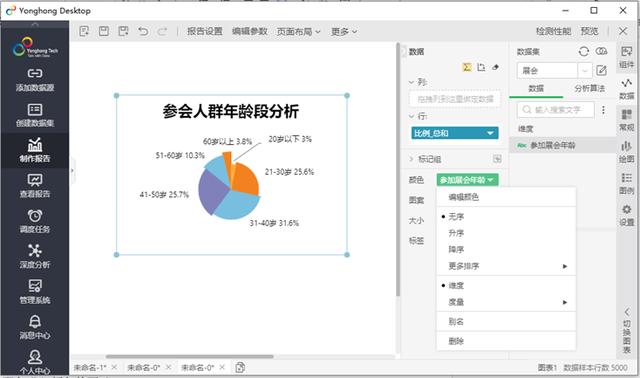Image resolution: width=640 pixels, height=378 pixels.
Task: Open the 组件 panel on the right edge
Action: [x=627, y=57]
